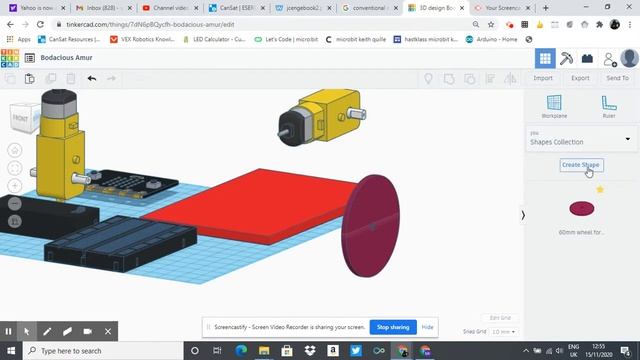Click the Align tool icon
640x360 pixels.
(490, 78)
